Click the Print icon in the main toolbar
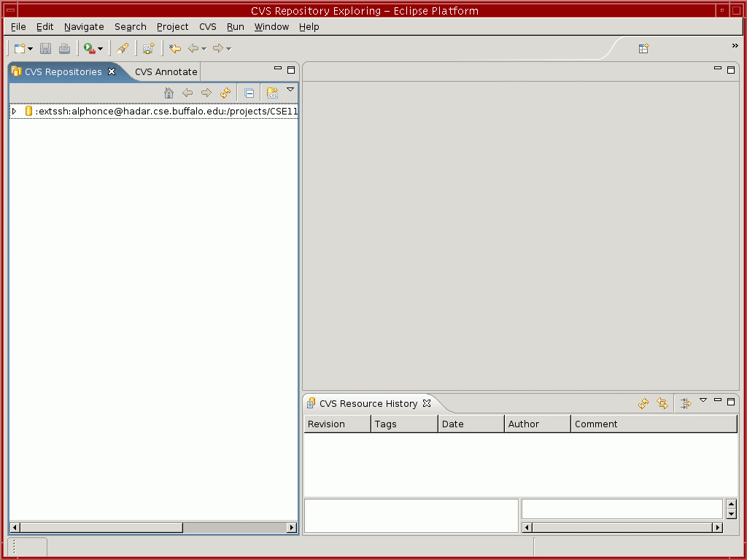 [x=64, y=48]
